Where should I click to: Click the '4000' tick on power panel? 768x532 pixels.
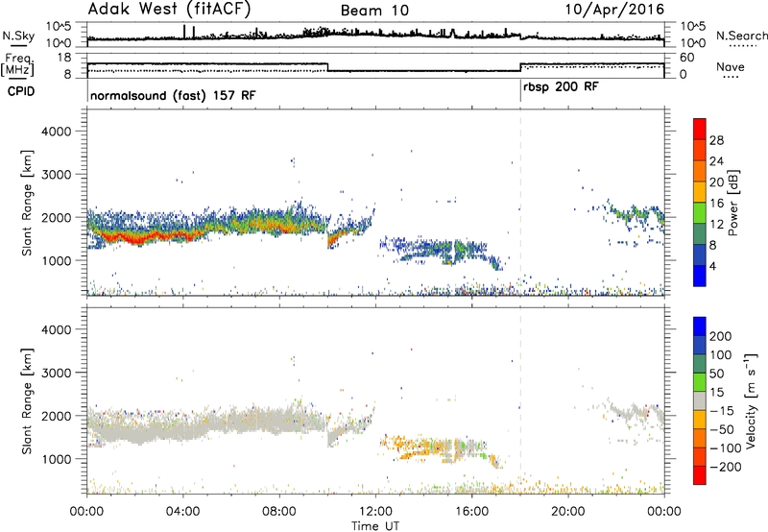[x=56, y=132]
